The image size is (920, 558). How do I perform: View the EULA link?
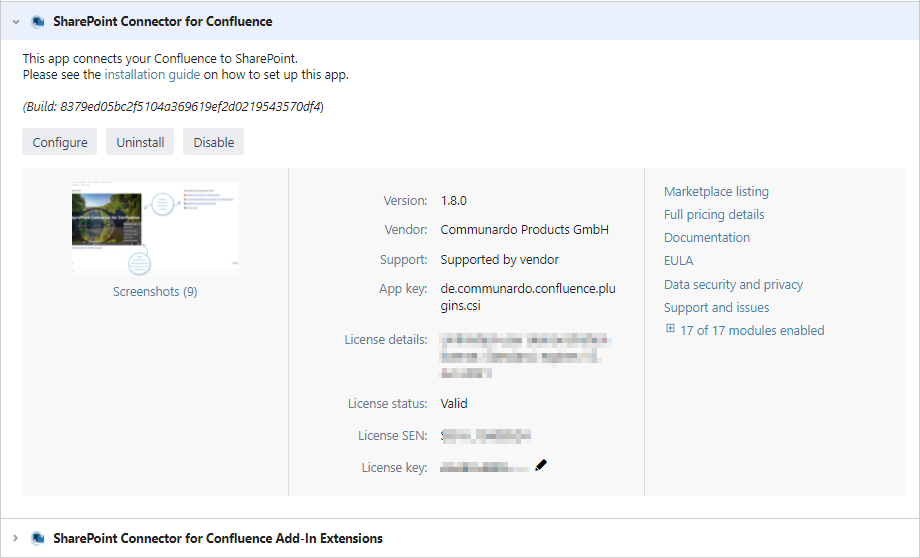coord(678,260)
